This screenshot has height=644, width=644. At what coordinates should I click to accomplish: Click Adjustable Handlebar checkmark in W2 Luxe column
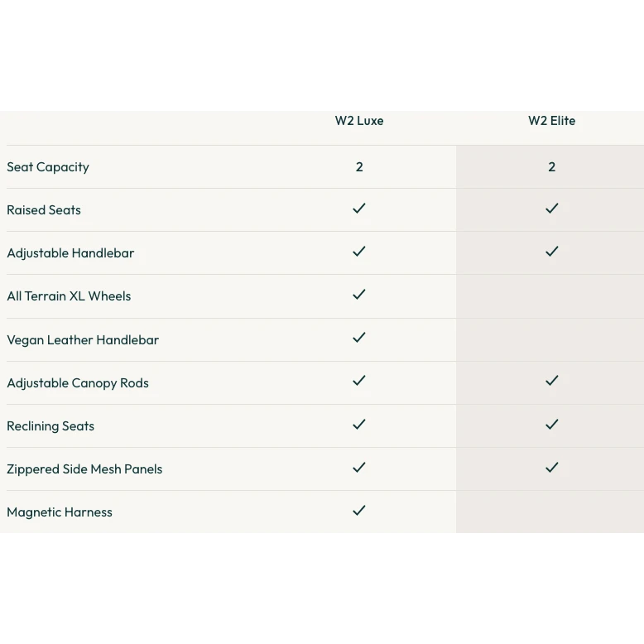point(359,252)
